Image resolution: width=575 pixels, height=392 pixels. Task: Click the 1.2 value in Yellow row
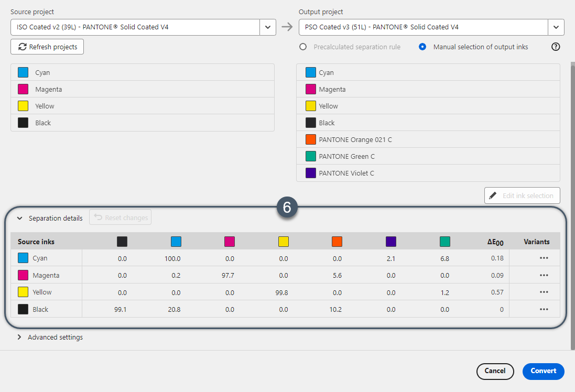445,292
